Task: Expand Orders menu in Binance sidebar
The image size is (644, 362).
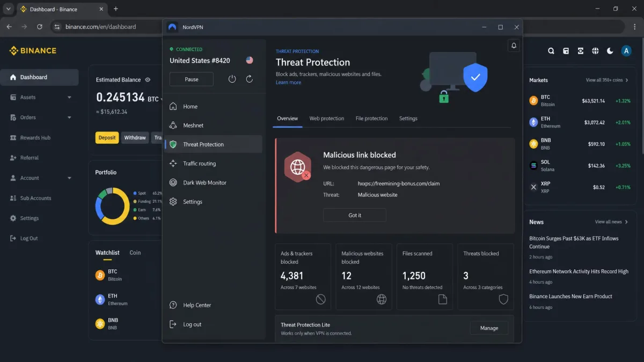Action: pyautogui.click(x=69, y=117)
